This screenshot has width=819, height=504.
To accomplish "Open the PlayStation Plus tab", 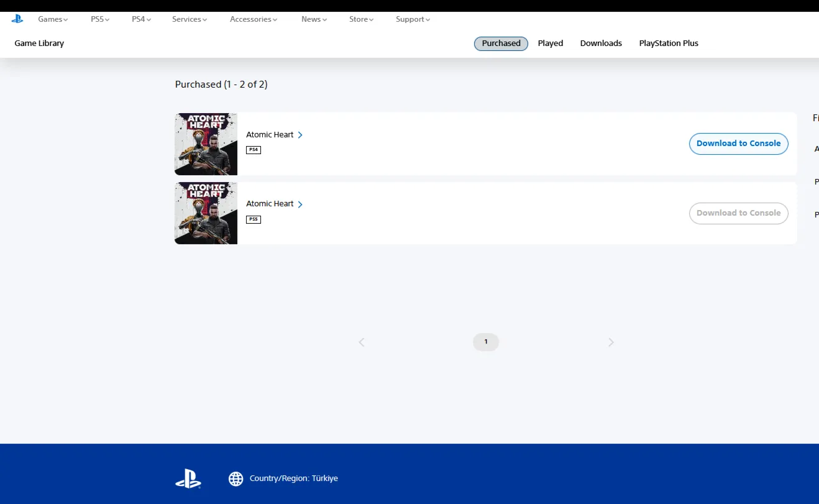I will point(669,44).
